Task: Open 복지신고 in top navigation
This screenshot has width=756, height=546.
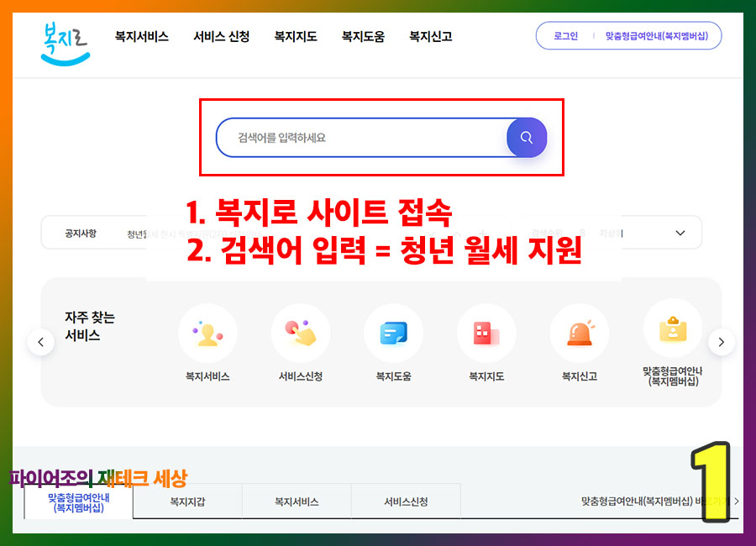Action: 431,37
